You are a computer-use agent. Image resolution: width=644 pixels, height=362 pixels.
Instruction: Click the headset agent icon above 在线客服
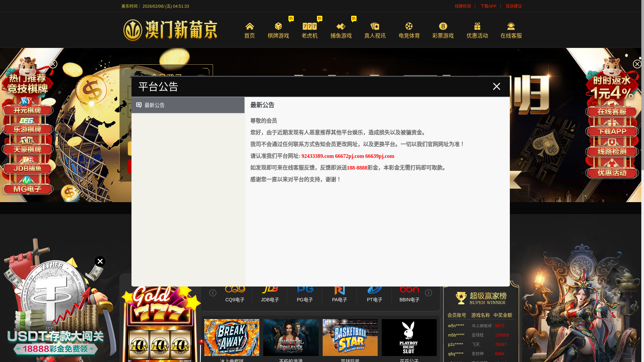pos(511,26)
